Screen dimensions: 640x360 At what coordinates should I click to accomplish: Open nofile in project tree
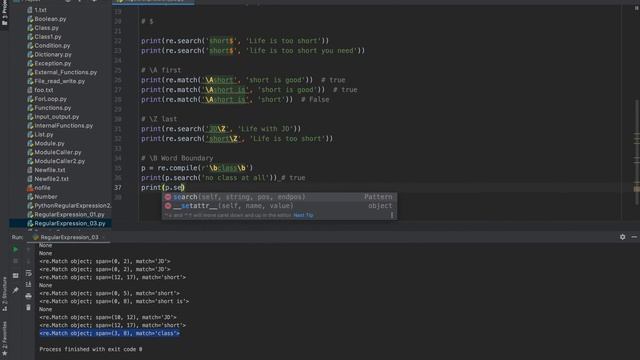click(x=42, y=188)
